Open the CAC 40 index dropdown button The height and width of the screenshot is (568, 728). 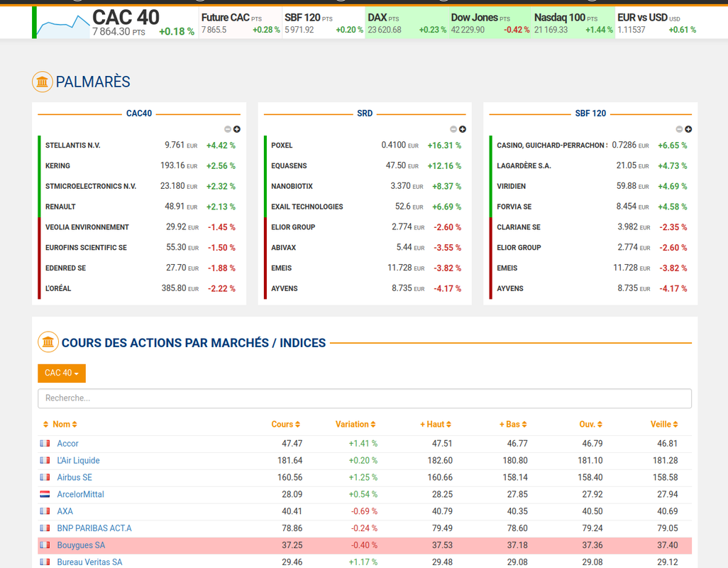point(62,373)
